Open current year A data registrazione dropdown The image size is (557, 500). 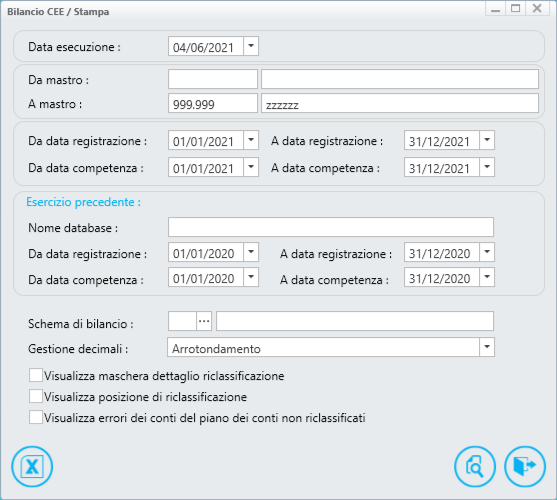(487, 140)
